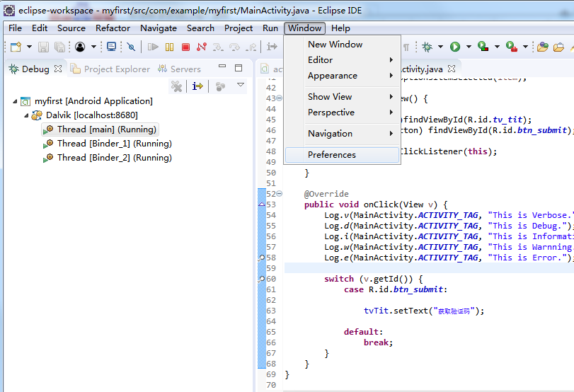Open the Search menu
The width and height of the screenshot is (574, 392).
[x=200, y=28]
